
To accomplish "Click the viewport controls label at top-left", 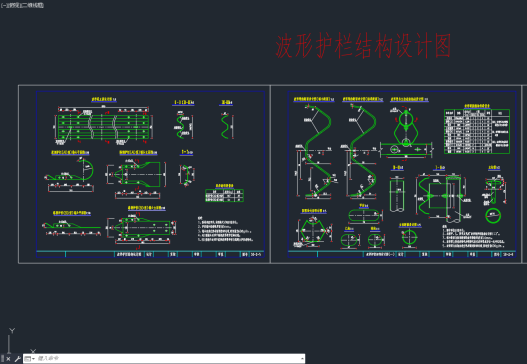I will tap(22, 5).
